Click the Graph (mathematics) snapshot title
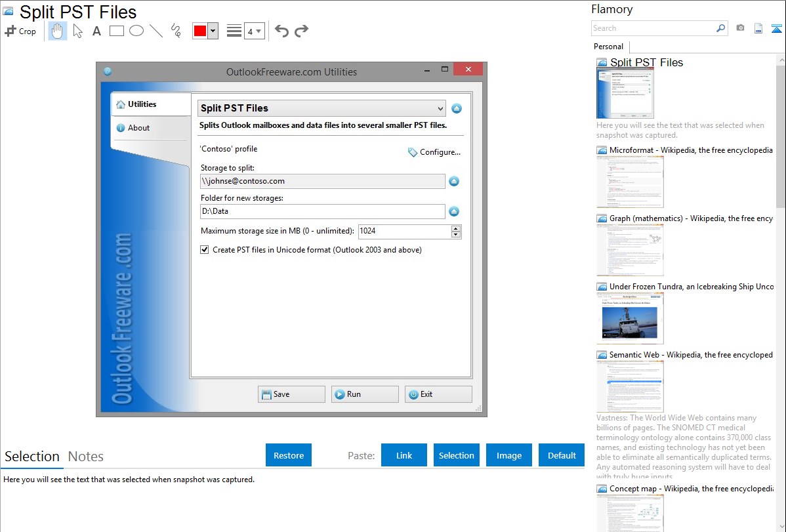The image size is (786, 532). (691, 218)
